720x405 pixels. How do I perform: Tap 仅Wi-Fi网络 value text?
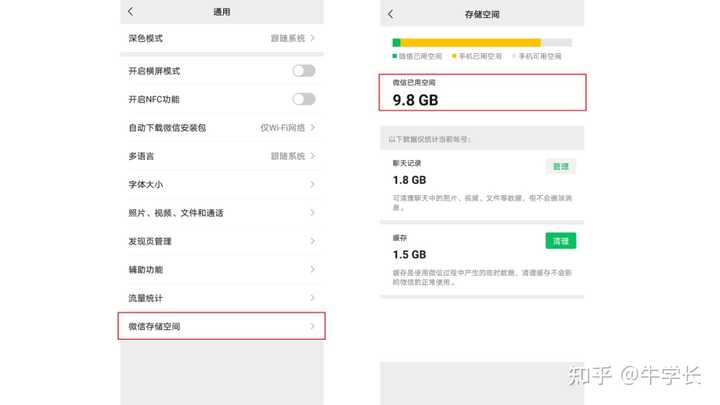point(283,128)
